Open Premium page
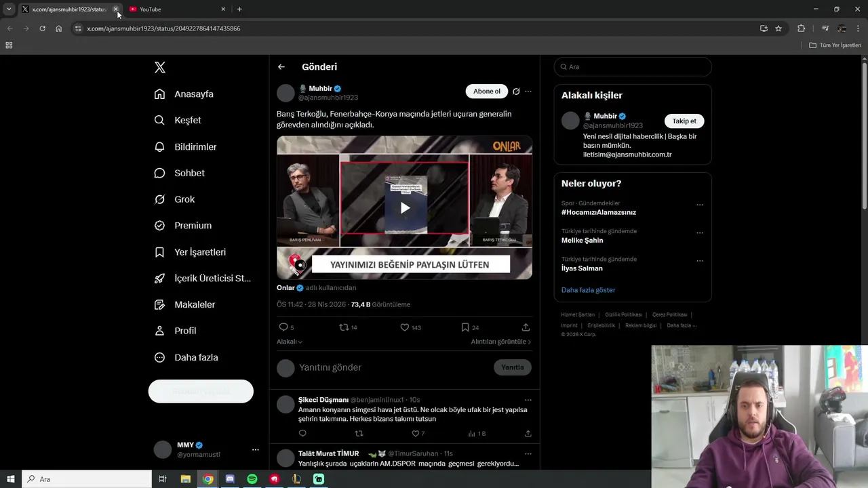Screen dimensions: 868x488 coord(183,226)
